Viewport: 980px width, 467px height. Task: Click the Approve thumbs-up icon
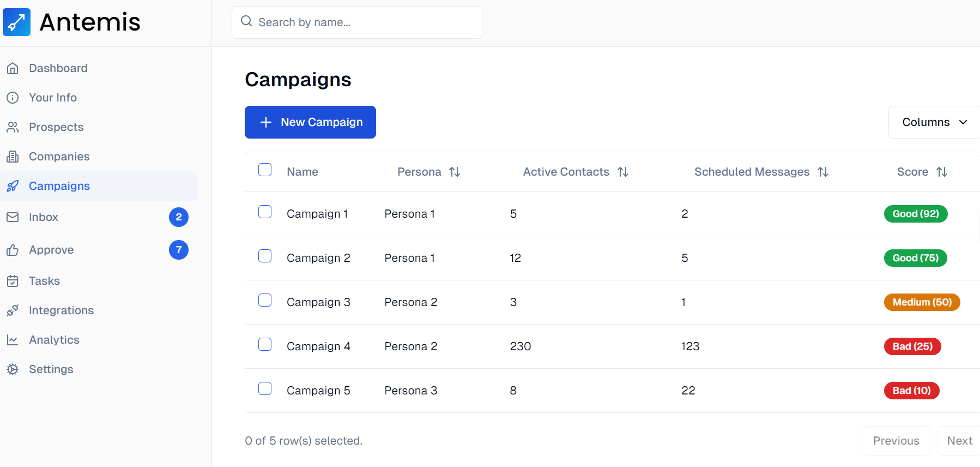click(13, 250)
